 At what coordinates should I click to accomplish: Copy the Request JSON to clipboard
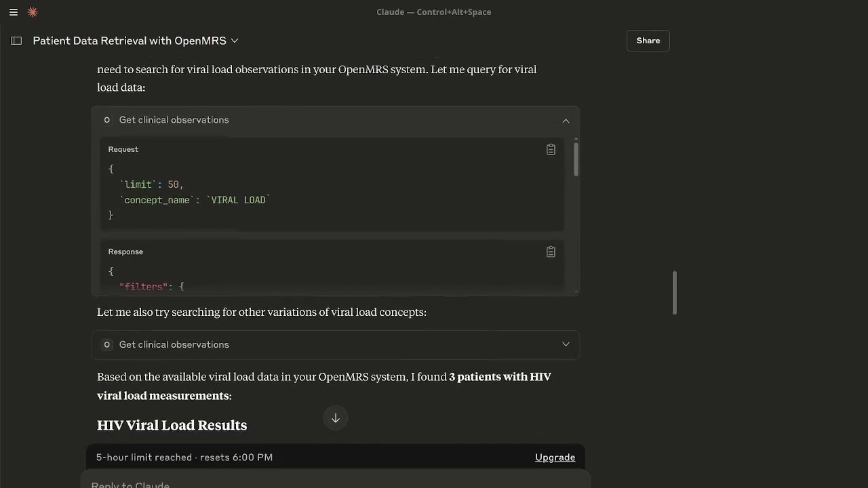click(x=551, y=150)
